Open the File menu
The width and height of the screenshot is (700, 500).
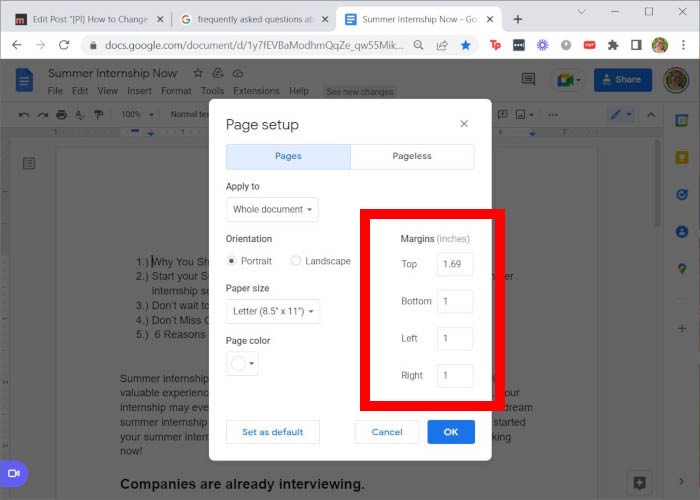point(55,91)
